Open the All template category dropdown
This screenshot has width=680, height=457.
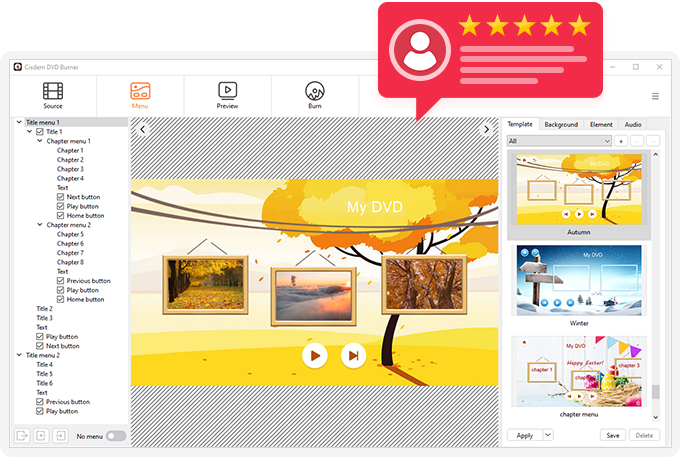(x=558, y=141)
